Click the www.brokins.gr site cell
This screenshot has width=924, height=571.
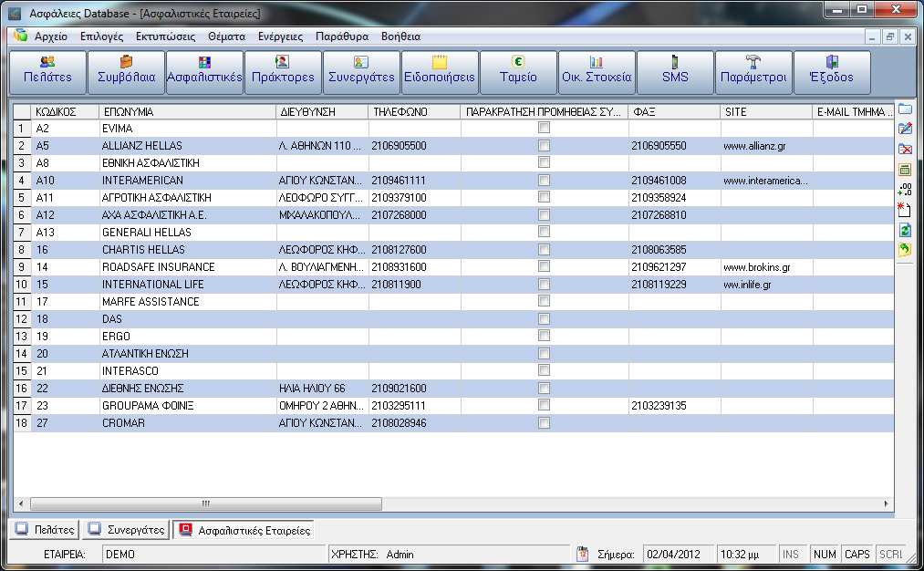click(x=766, y=267)
